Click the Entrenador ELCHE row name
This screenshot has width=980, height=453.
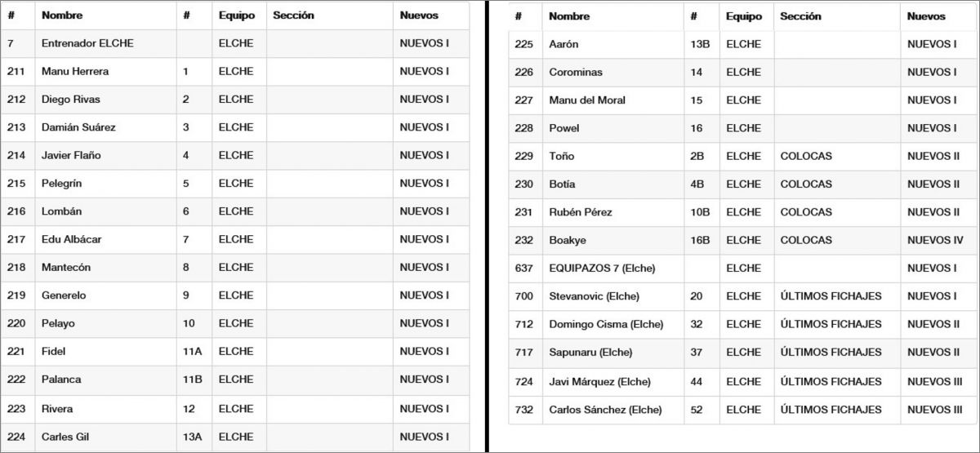click(x=87, y=43)
